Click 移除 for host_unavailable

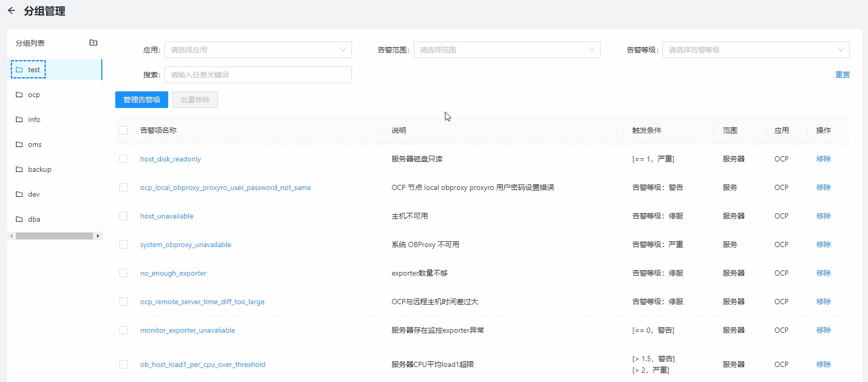click(823, 216)
